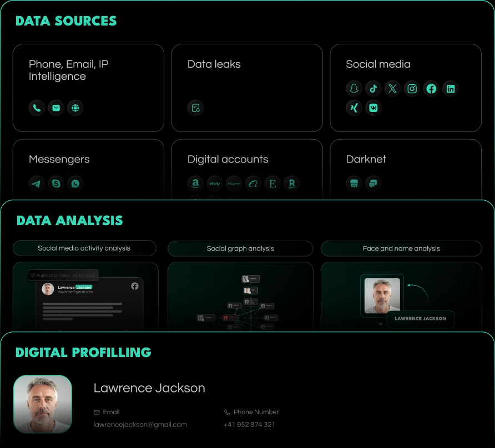
Task: Click the DATA SOURCES heading
Action: tap(66, 21)
